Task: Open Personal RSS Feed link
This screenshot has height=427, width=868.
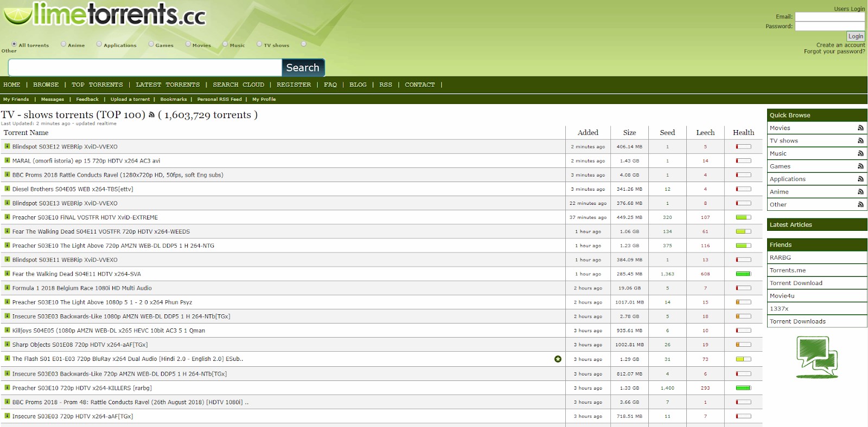Action: (219, 99)
